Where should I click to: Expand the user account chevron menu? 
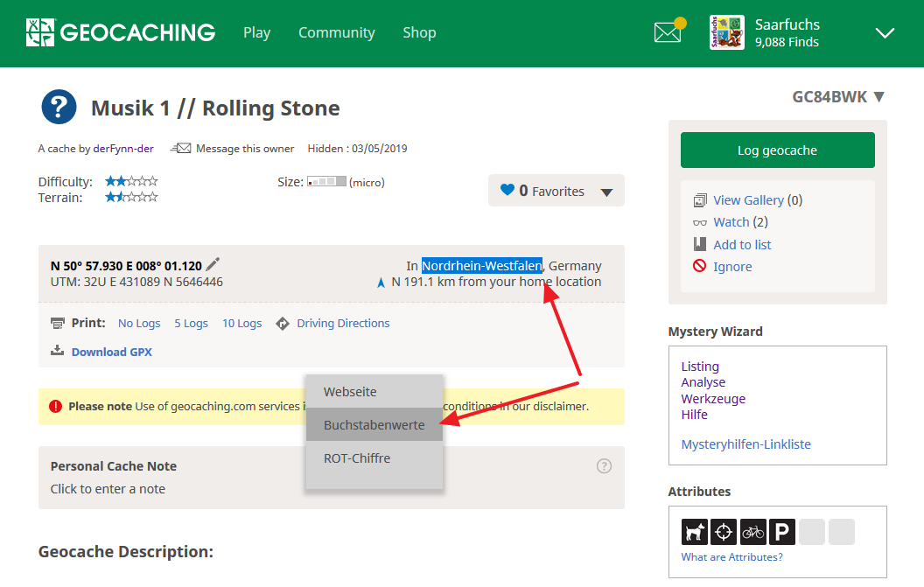tap(885, 33)
